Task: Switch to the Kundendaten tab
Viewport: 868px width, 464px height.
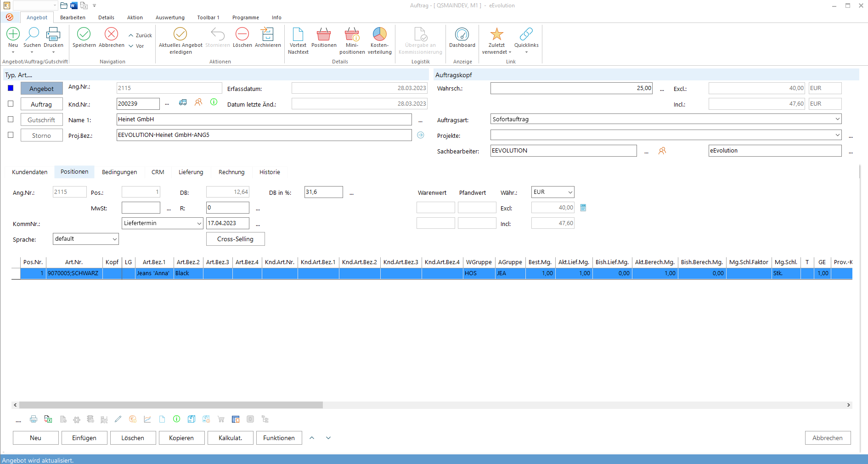Action: (x=30, y=172)
